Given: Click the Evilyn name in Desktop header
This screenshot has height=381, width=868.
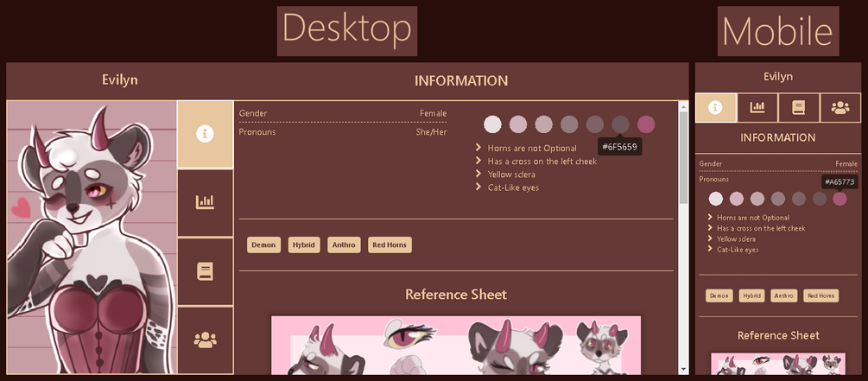Looking at the screenshot, I should point(119,80).
